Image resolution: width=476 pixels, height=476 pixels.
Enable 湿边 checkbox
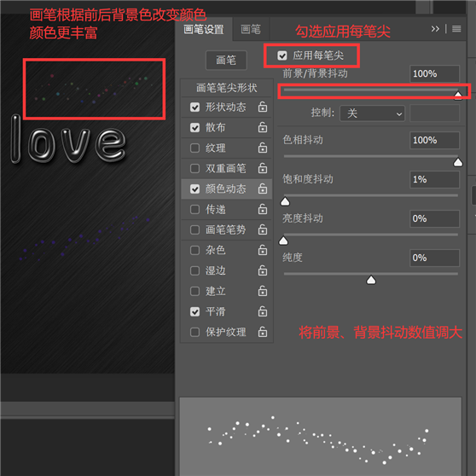[x=194, y=270]
